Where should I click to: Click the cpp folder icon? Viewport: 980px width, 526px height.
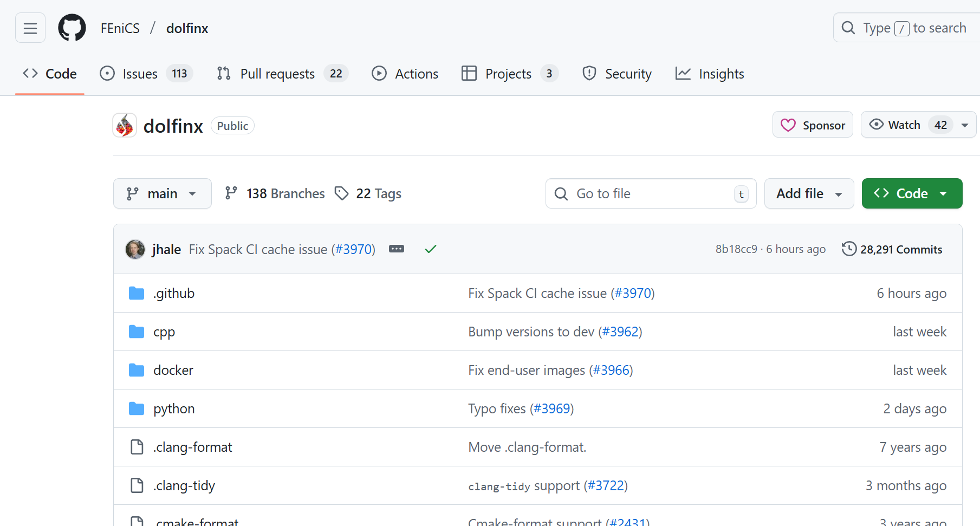[137, 332]
